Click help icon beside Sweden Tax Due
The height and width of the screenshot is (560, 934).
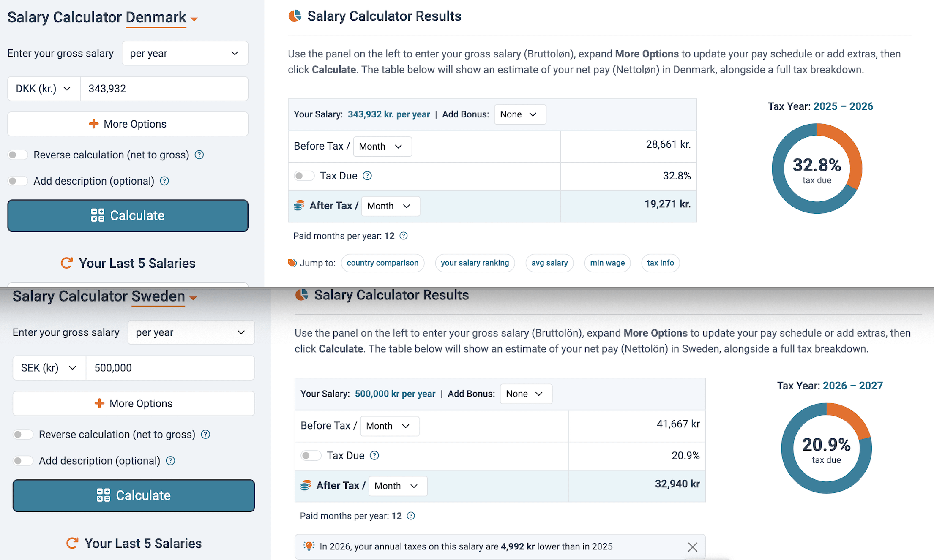point(374,455)
